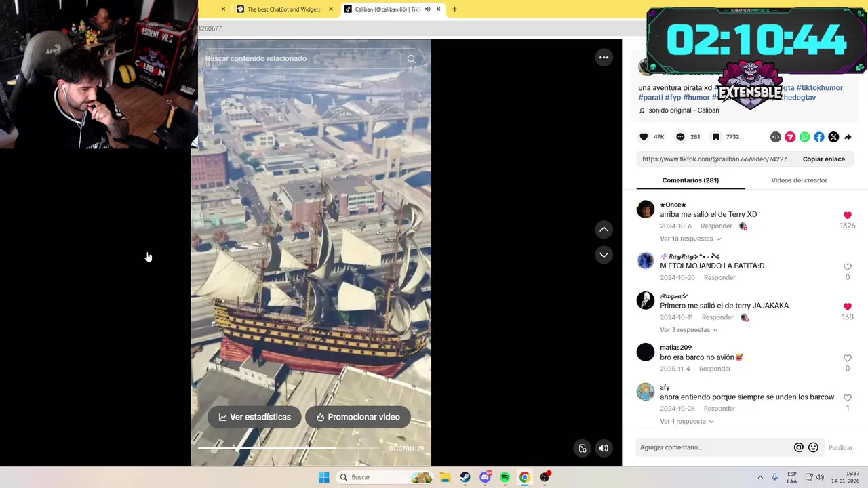Open 'sonido original - Caliban' sound link
Screen dimensions: 868x488
point(684,110)
